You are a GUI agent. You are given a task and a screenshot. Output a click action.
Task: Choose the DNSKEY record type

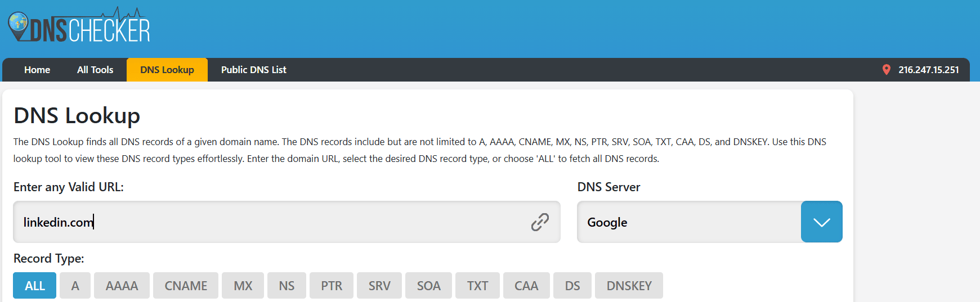629,286
